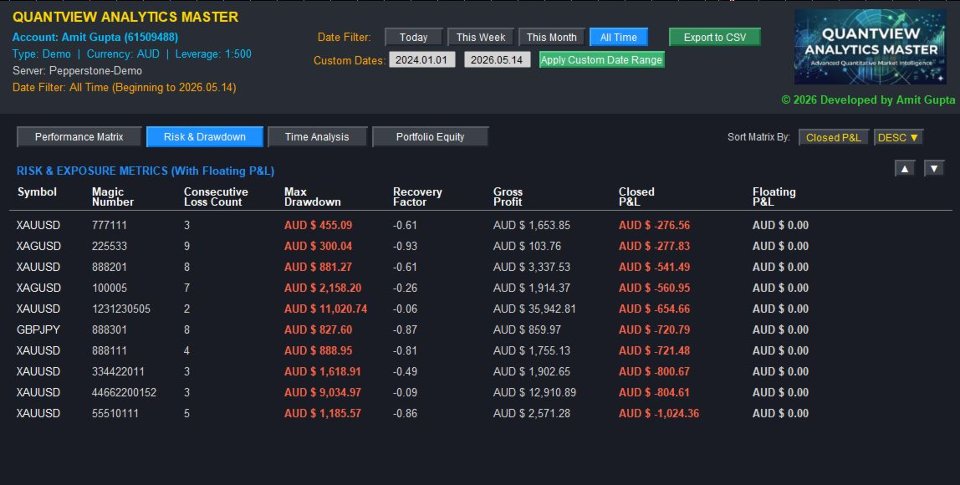
Task: Open the Portfolio Equity tab
Action: pyautogui.click(x=430, y=137)
